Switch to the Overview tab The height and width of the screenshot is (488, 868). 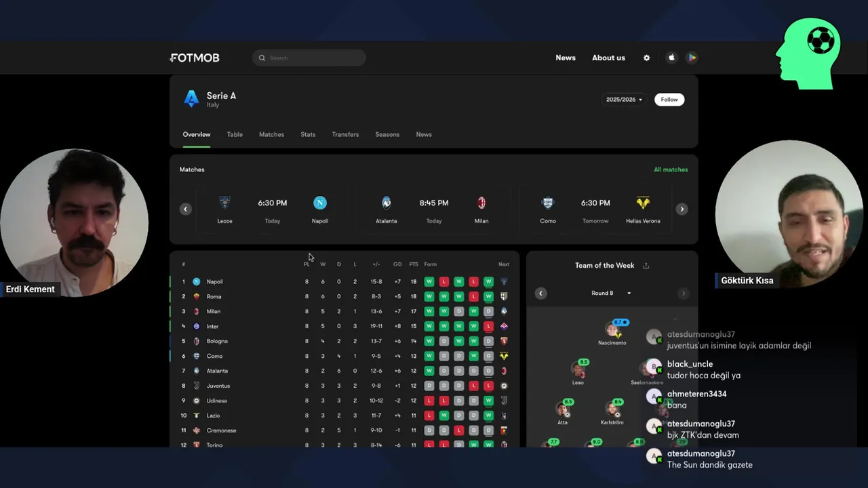pos(197,134)
